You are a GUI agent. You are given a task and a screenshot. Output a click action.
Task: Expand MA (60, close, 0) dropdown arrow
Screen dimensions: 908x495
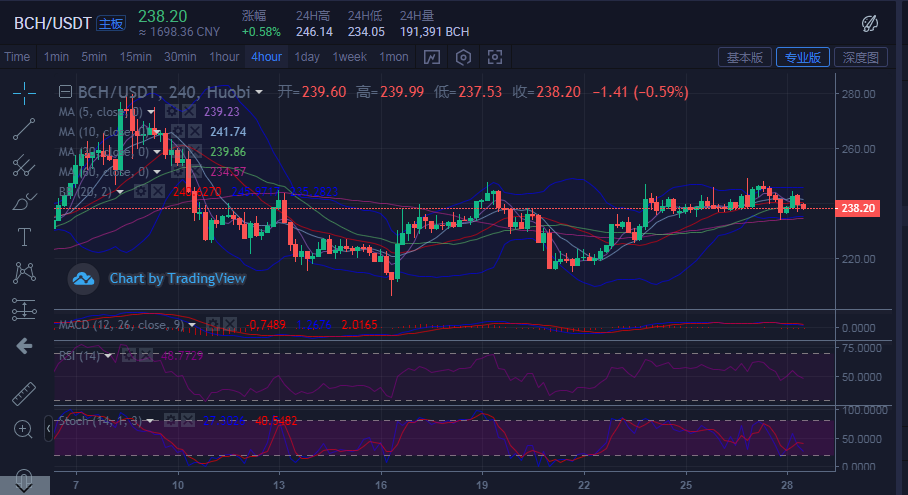[x=157, y=172]
